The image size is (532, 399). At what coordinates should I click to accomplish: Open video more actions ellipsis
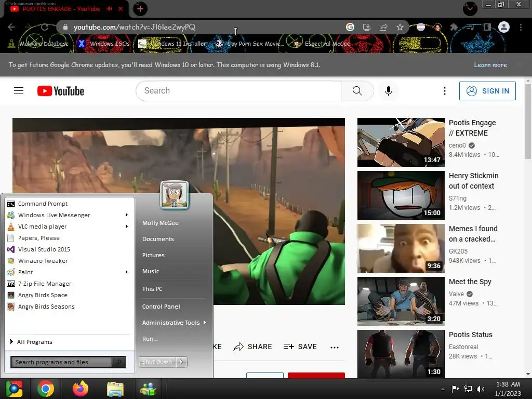335,347
